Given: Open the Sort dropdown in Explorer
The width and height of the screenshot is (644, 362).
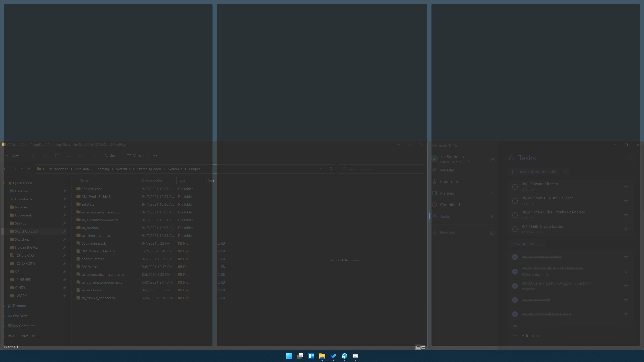Looking at the screenshot, I should point(112,155).
